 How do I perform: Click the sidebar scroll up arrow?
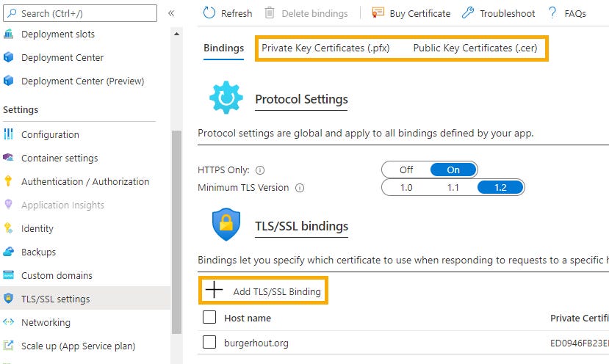coord(177,34)
